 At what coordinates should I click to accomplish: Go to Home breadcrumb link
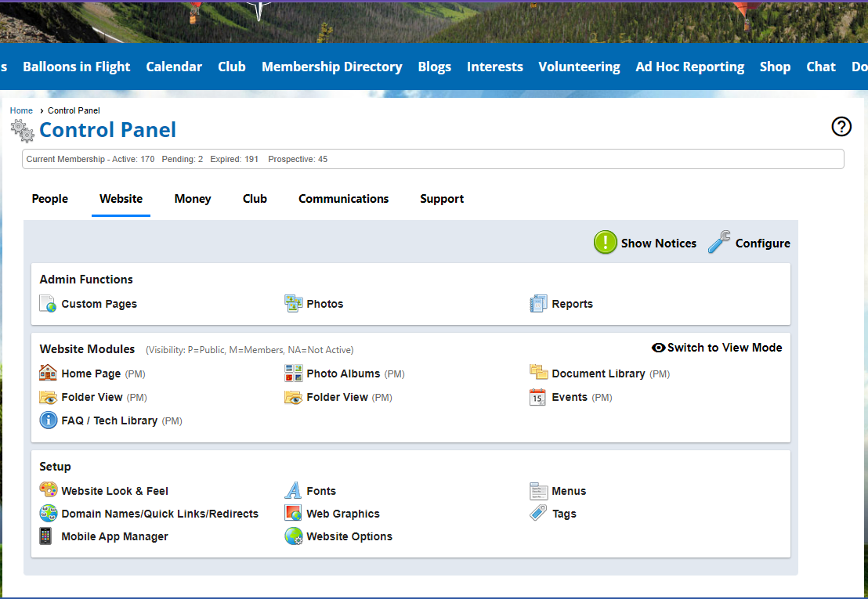coord(21,110)
